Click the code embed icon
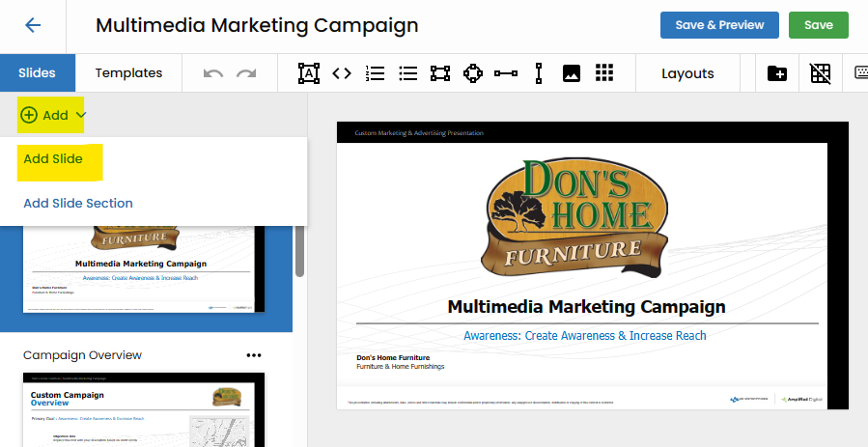 [x=341, y=73]
